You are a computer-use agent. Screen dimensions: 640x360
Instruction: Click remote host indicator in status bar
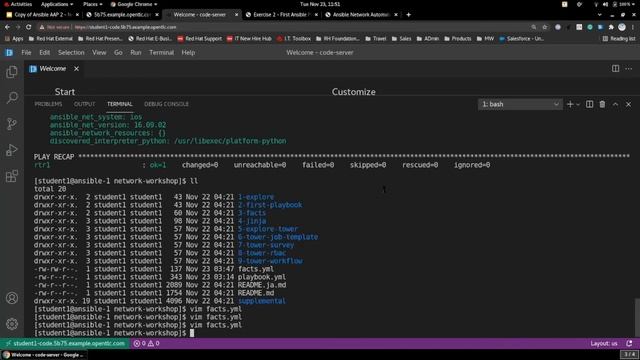(x=65, y=344)
